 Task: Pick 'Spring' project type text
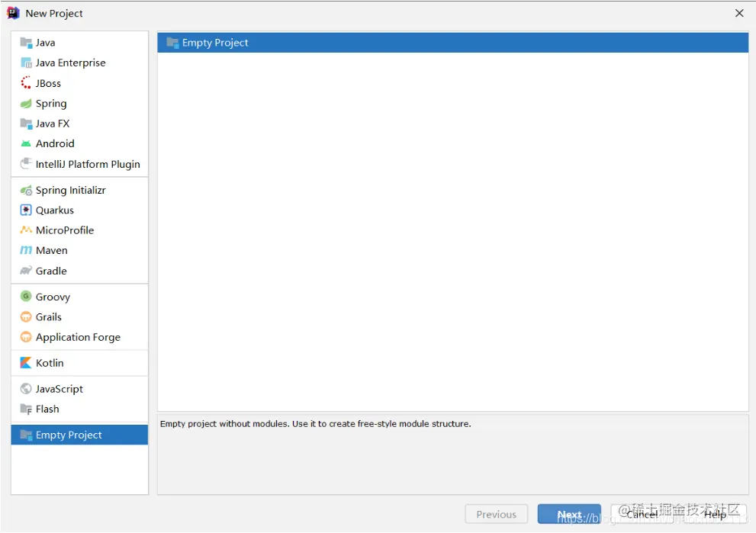[x=51, y=104]
